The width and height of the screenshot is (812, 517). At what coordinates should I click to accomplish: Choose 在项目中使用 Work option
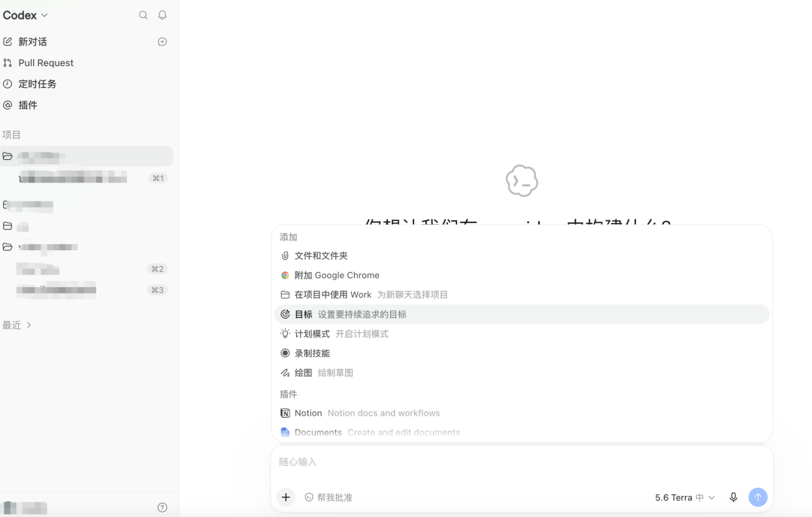pyautogui.click(x=522, y=295)
